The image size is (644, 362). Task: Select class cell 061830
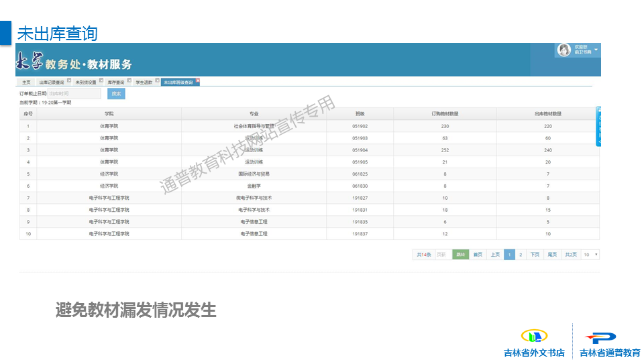pyautogui.click(x=360, y=186)
